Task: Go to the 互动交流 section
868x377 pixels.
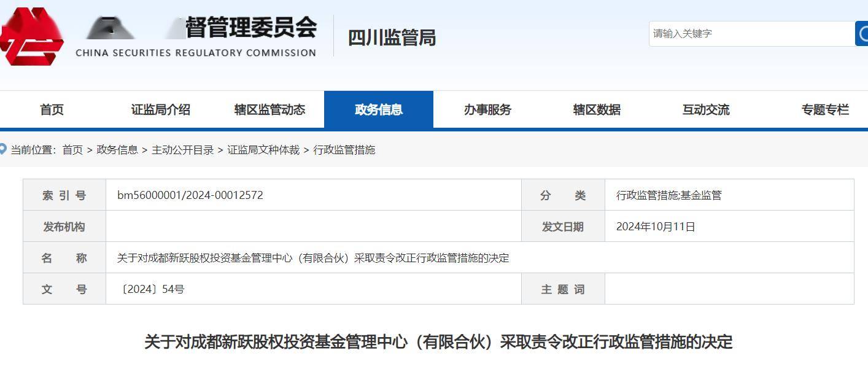Action: pyautogui.click(x=705, y=109)
